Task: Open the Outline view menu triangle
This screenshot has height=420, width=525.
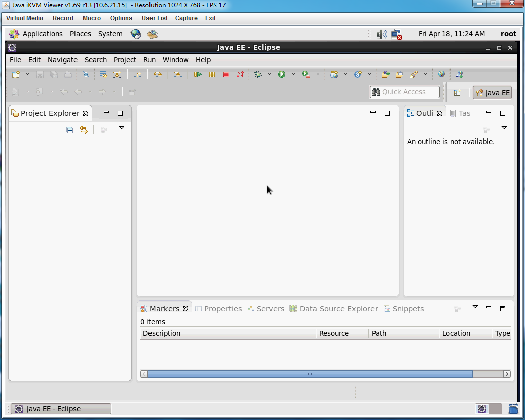Action: click(504, 127)
